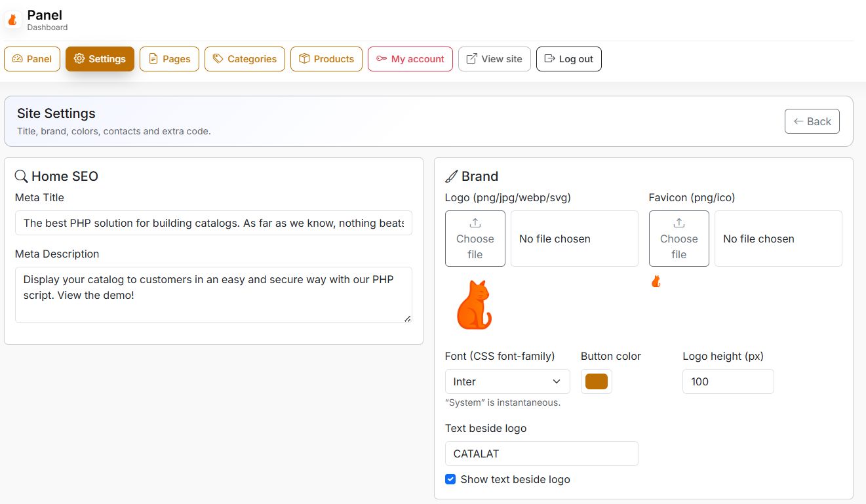Click the orange cat logo in header

[12, 20]
